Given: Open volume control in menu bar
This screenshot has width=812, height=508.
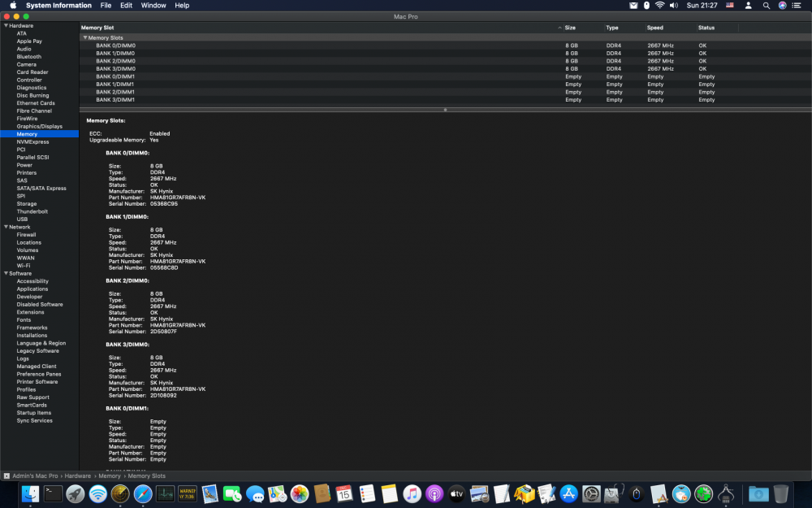Looking at the screenshot, I should 674,5.
